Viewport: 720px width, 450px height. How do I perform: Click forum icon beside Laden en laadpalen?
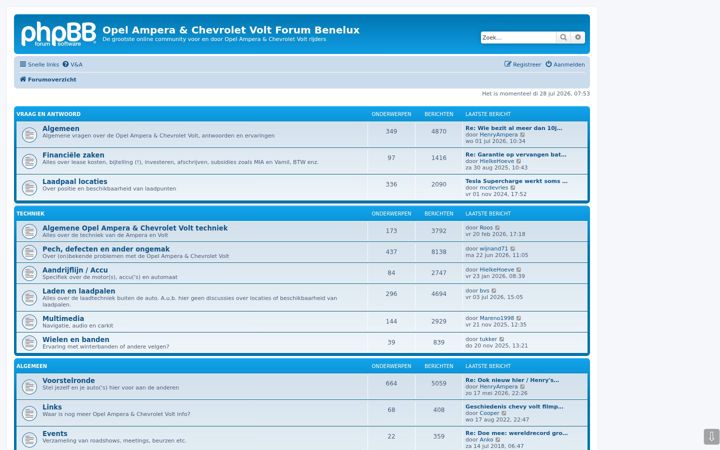pos(29,298)
